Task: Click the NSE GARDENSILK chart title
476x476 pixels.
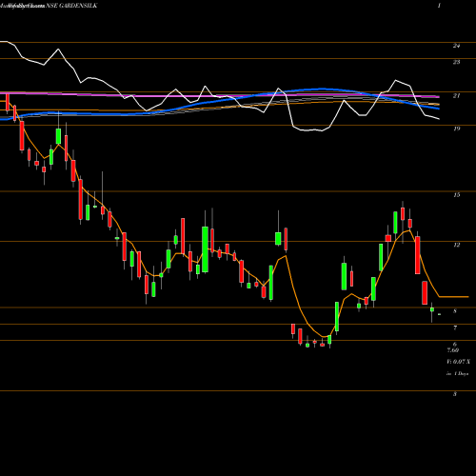Action: coord(72,6)
